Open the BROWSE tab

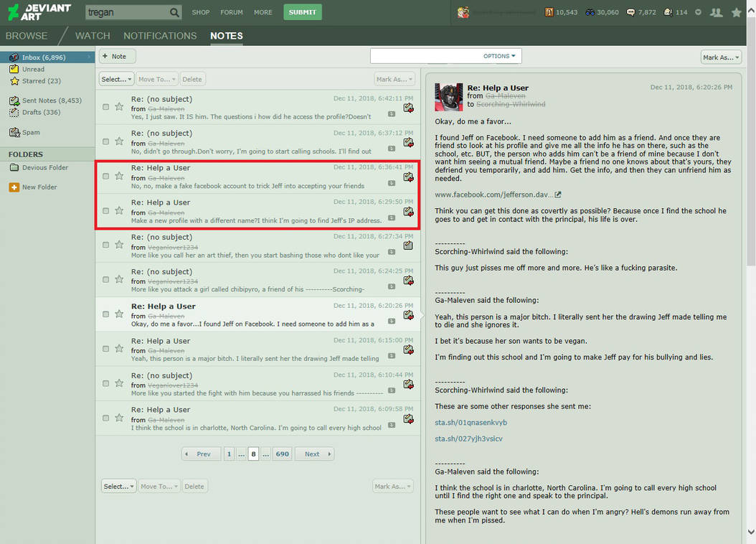(27, 36)
